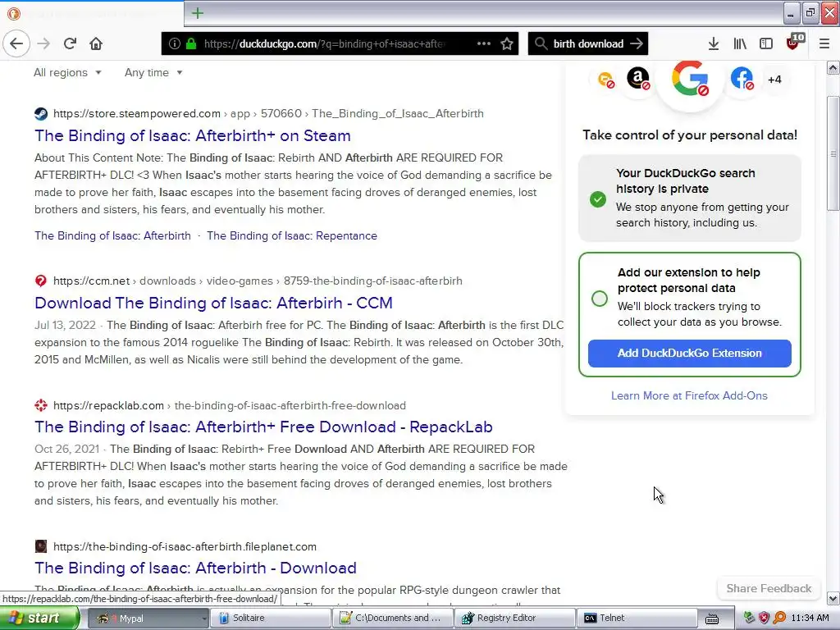
Task: Click the green padlock security icon
Action: point(190,43)
